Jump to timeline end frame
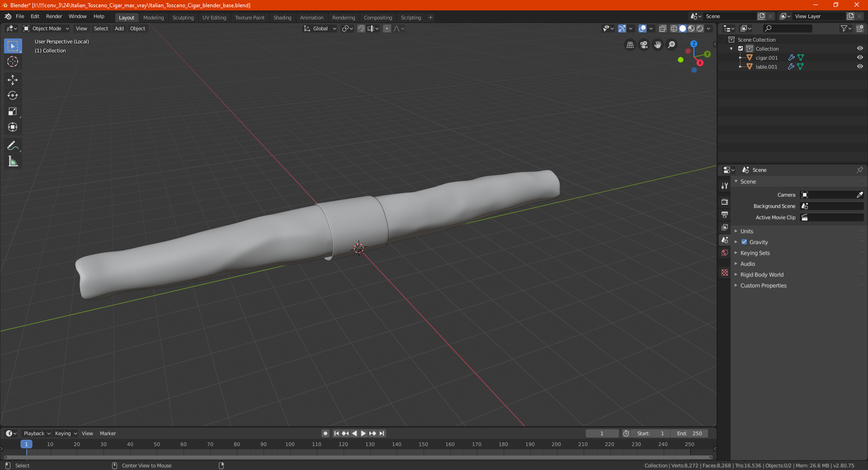Screen dimensions: 868x470 point(382,433)
